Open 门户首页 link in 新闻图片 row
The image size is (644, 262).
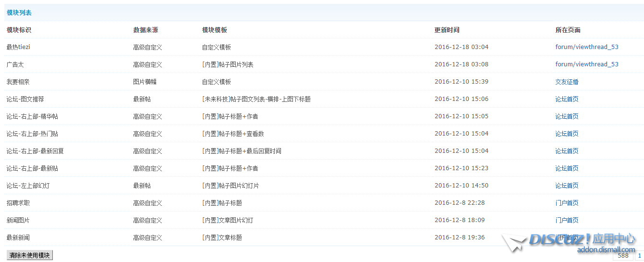[567, 220]
